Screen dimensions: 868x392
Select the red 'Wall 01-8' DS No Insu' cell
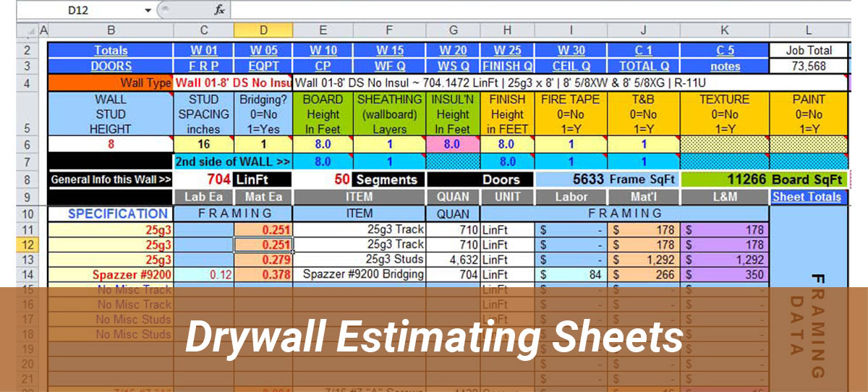[233, 82]
